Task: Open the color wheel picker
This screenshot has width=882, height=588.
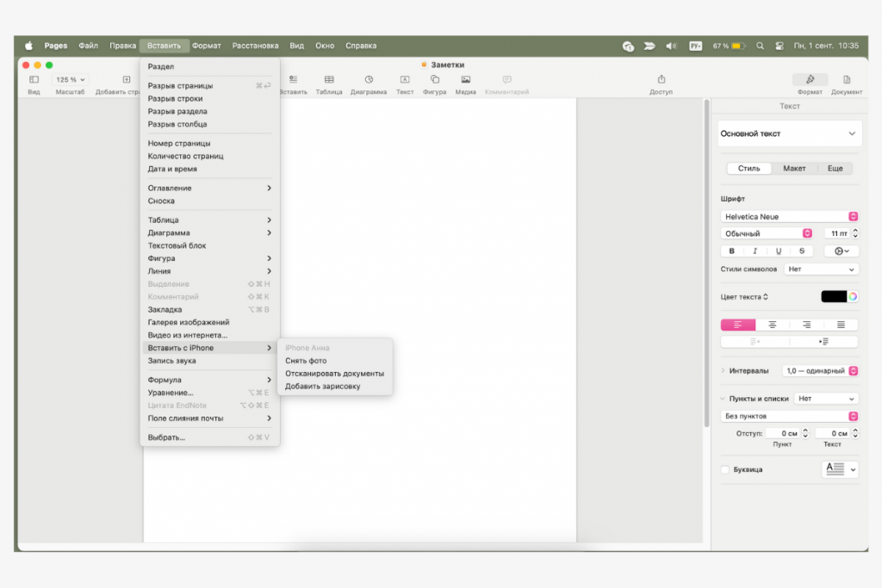Action: 853,297
